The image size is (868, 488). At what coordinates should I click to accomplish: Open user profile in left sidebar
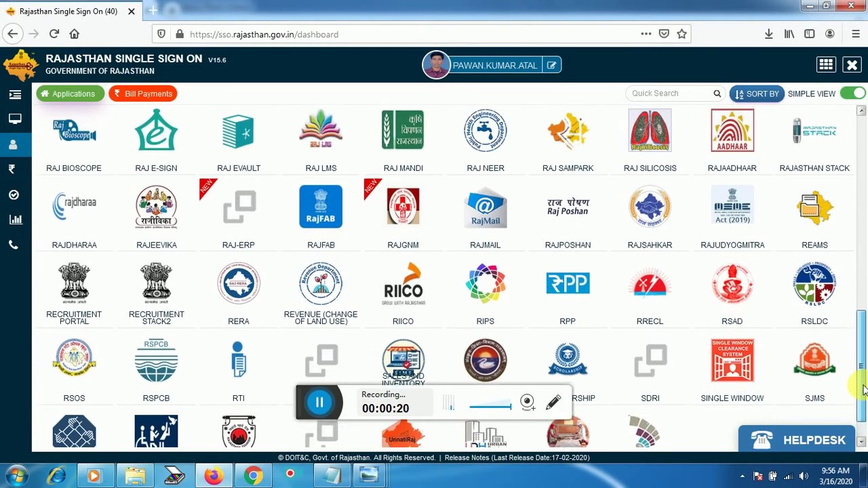13,144
